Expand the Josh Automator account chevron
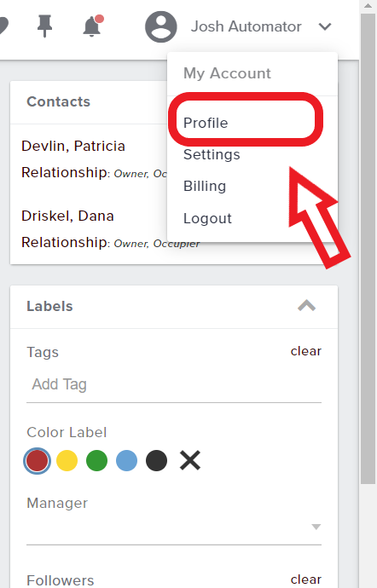The width and height of the screenshot is (377, 588). pos(325,26)
